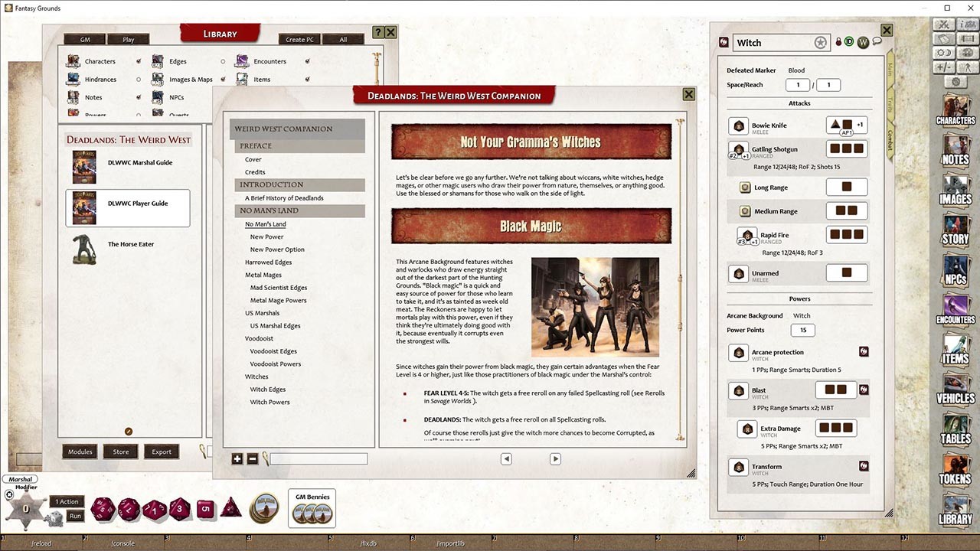The width and height of the screenshot is (980, 551).
Task: Click the 1 Action button
Action: pos(67,501)
